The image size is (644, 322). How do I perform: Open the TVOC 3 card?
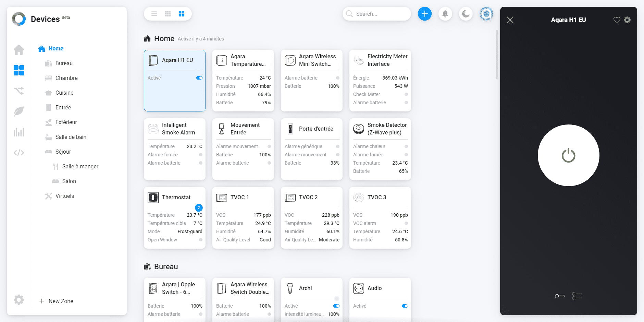tap(380, 218)
